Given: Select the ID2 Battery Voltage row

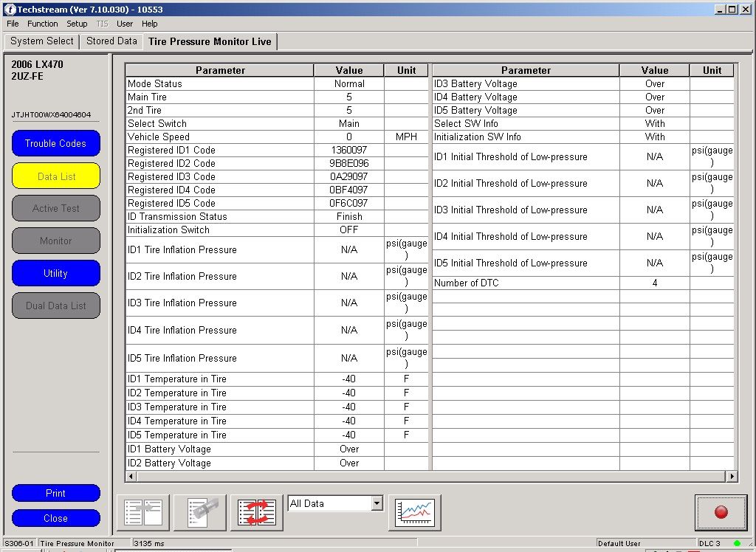Looking at the screenshot, I should (278, 463).
